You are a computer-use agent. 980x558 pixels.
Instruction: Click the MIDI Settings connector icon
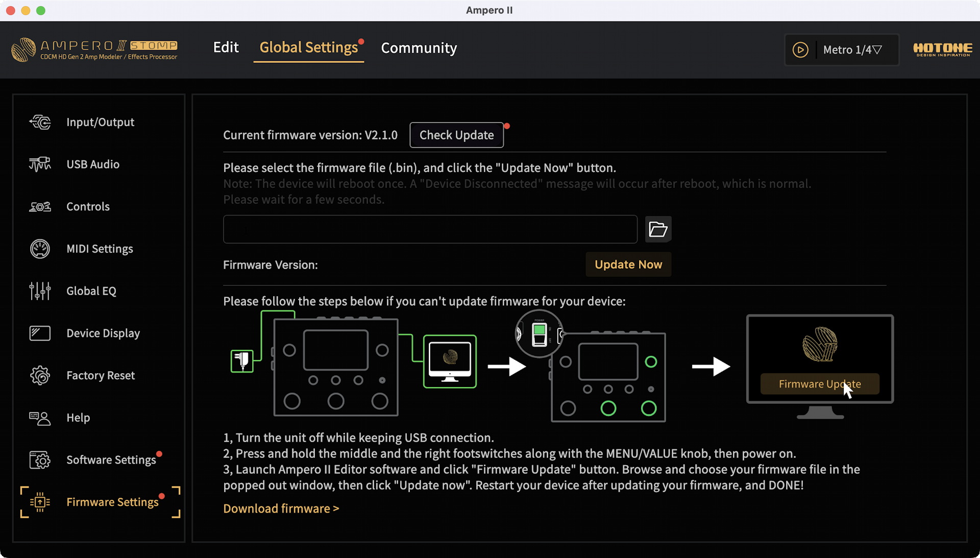point(40,249)
